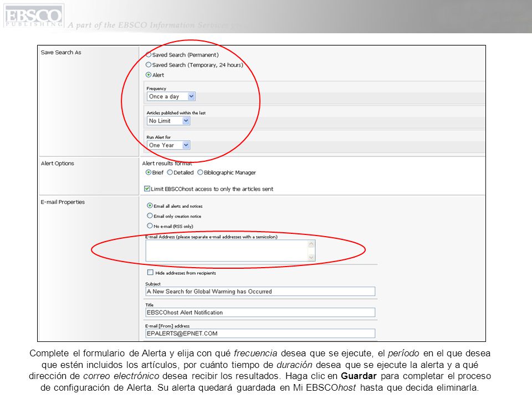The height and width of the screenshot is (399, 532).
Task: Select Brief alert results format
Action: pos(149,172)
